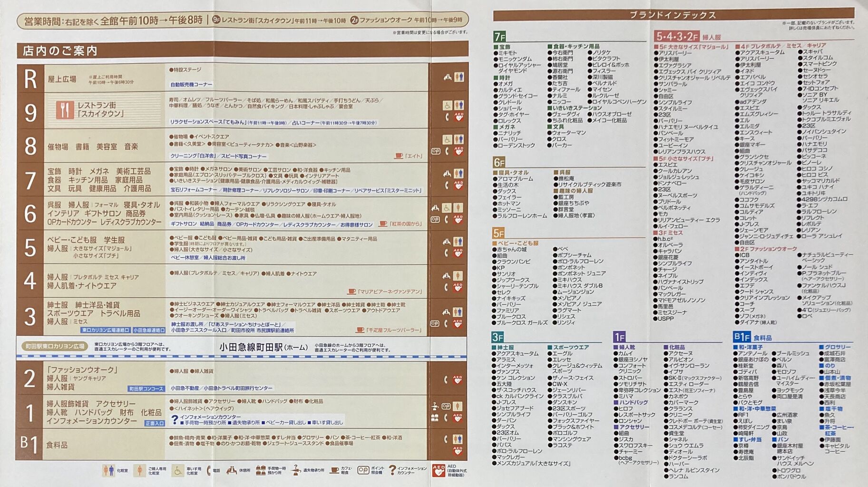The width and height of the screenshot is (868, 487).
Task: Click the 1F heading in the brand index
Action: [x=619, y=337]
